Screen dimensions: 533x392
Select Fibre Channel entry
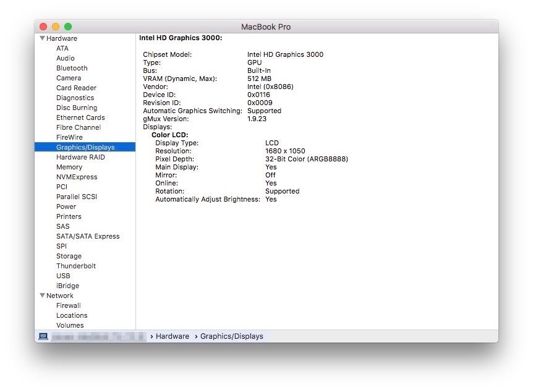point(79,127)
